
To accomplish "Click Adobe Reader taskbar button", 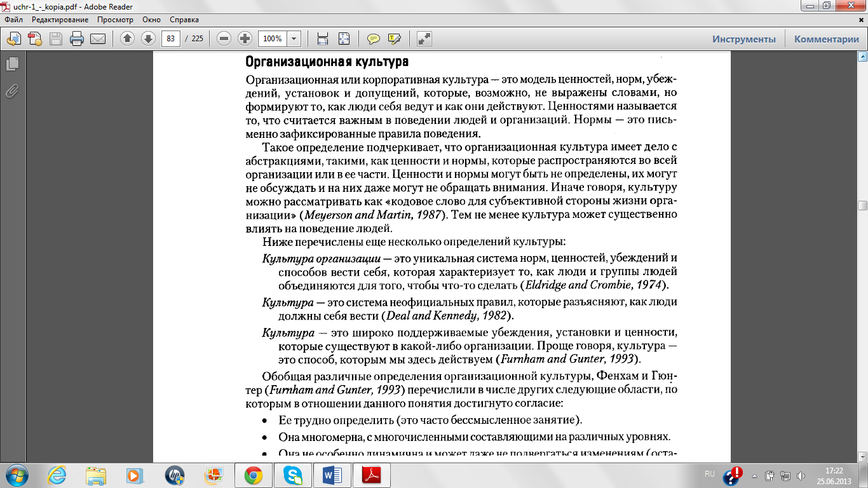I will point(372,475).
